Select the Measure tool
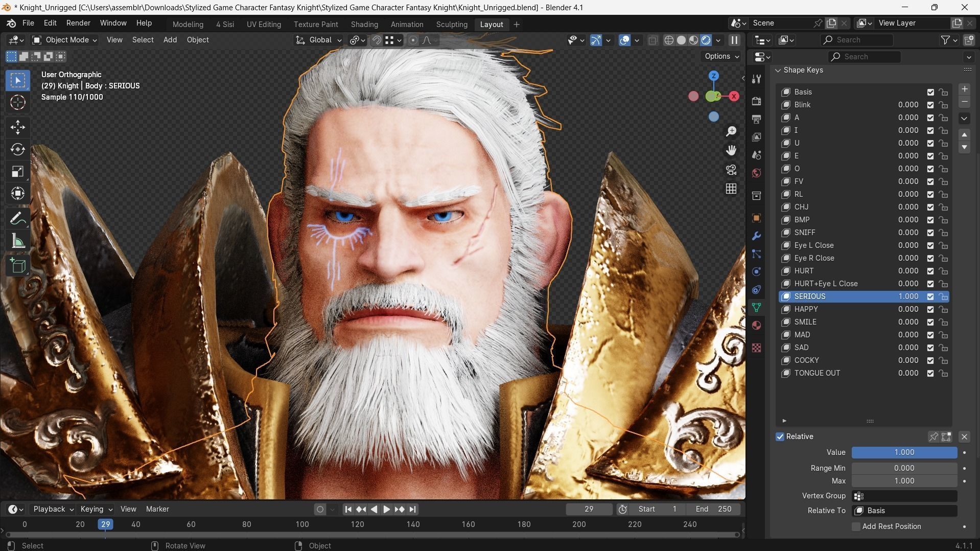 click(x=18, y=241)
